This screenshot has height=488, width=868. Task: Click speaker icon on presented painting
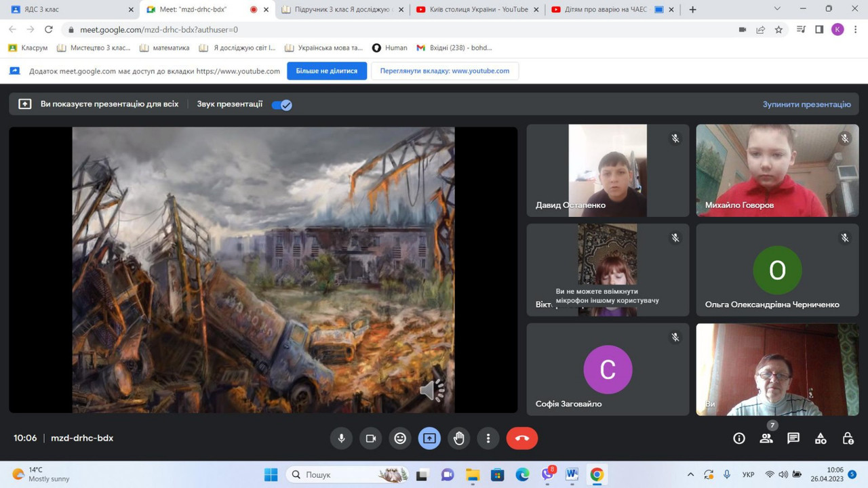pos(432,390)
